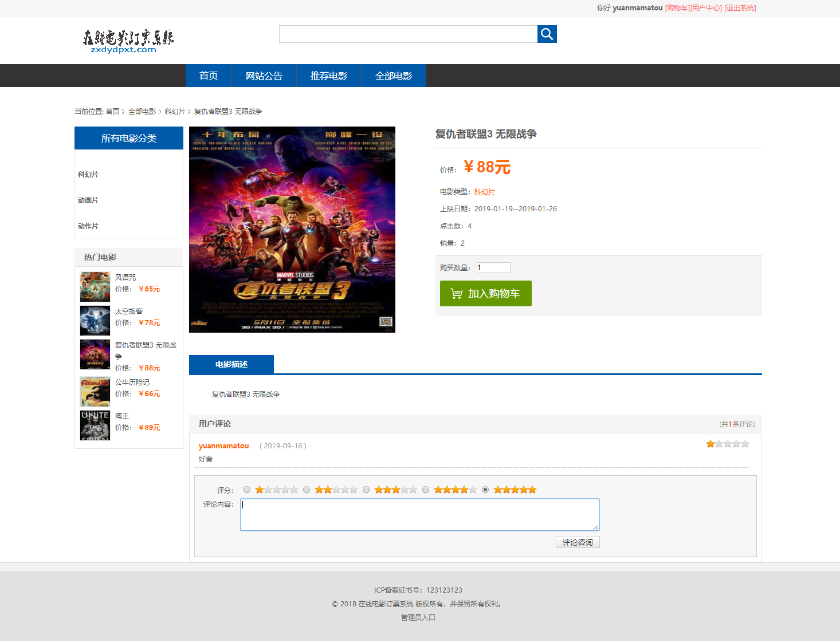Click the 评论咨询 submit button
This screenshot has height=643, width=840.
(577, 542)
